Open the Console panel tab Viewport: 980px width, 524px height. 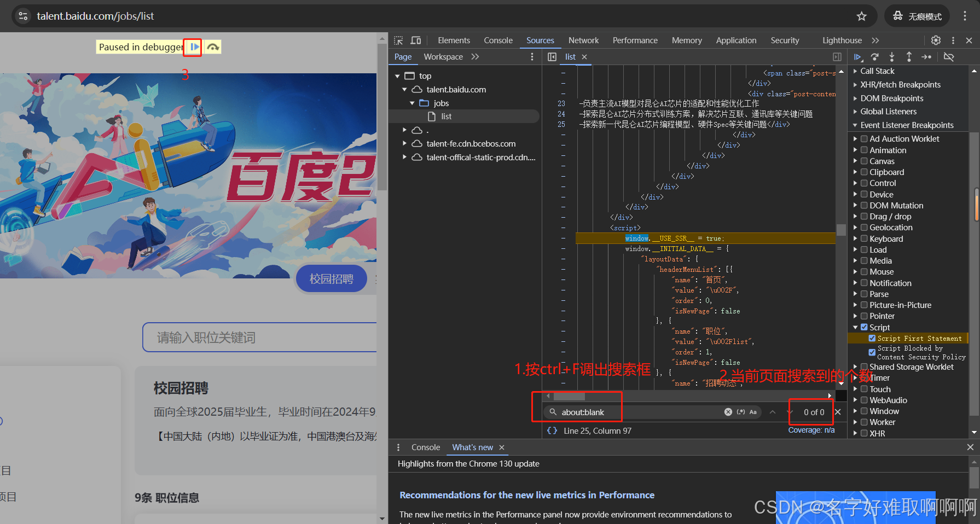[x=498, y=40]
